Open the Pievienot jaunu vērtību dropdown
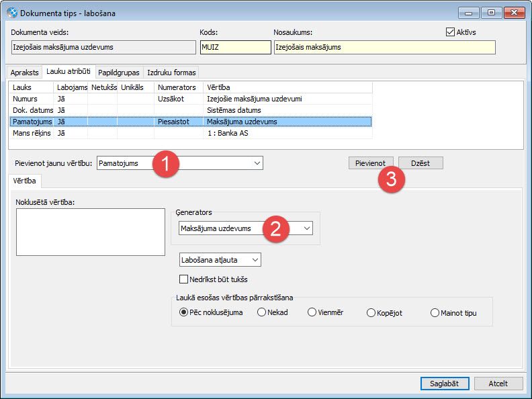This screenshot has width=532, height=399. pos(257,163)
